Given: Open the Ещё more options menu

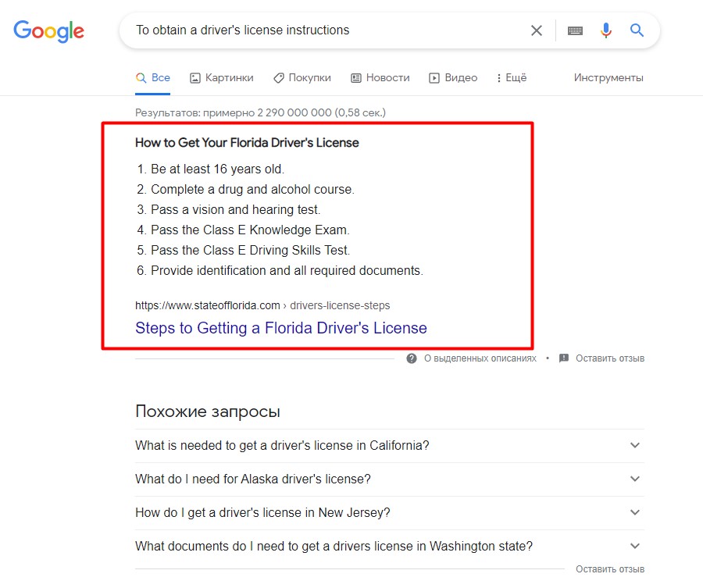Looking at the screenshot, I should point(512,78).
